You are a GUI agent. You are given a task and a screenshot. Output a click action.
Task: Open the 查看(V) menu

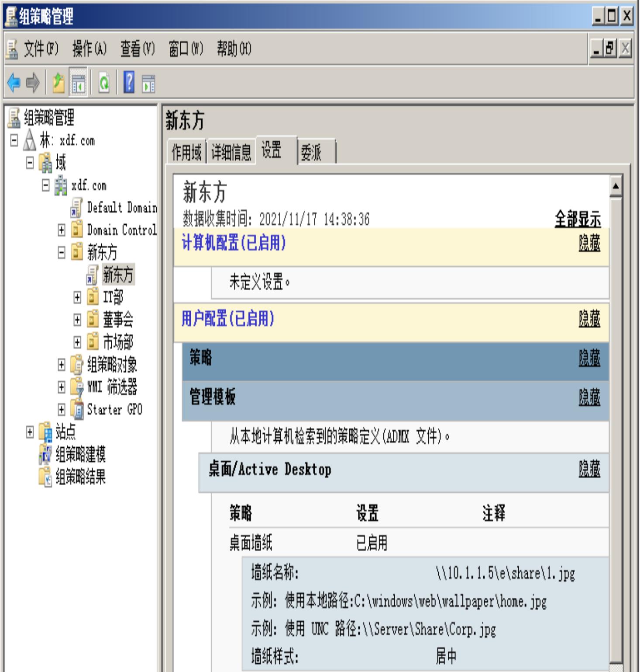pyautogui.click(x=138, y=49)
